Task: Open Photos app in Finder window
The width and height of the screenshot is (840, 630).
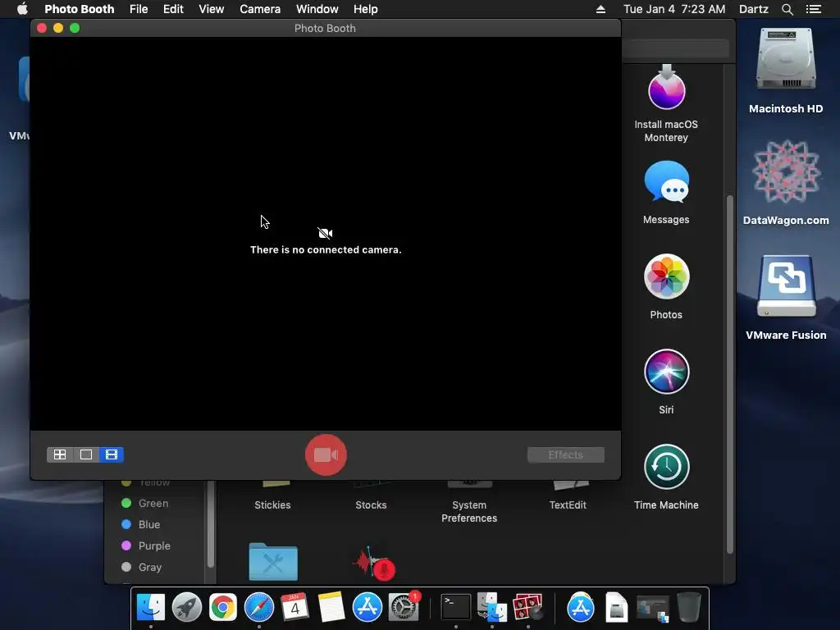Action: click(x=666, y=276)
